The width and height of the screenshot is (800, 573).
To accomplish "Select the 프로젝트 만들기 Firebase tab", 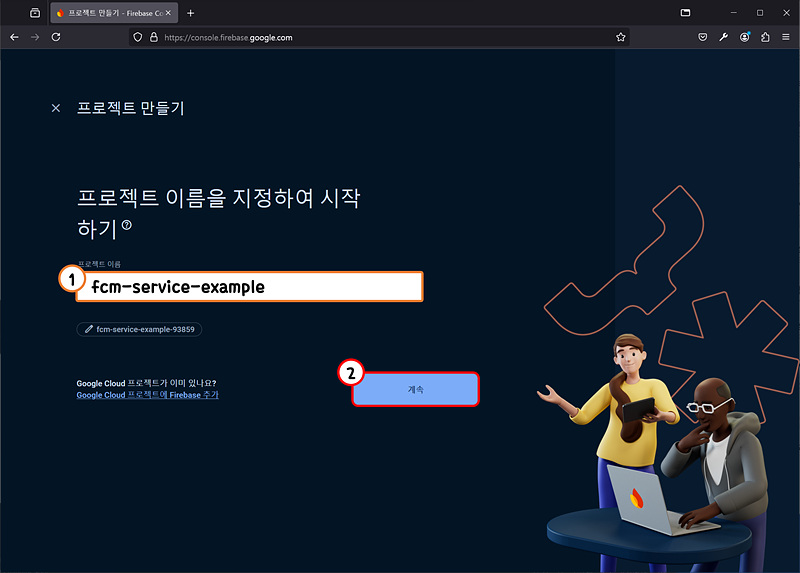I will click(114, 13).
